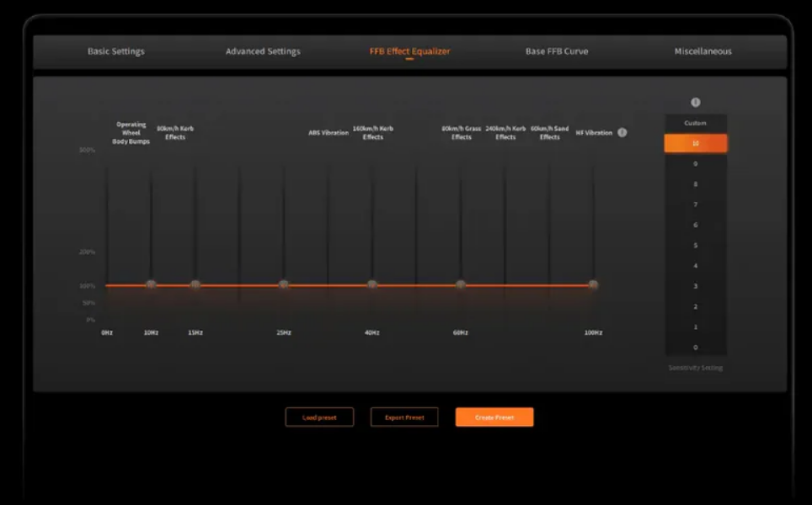Choose sensitivity level 10 in the list
Image resolution: width=812 pixels, height=505 pixels.
point(696,144)
